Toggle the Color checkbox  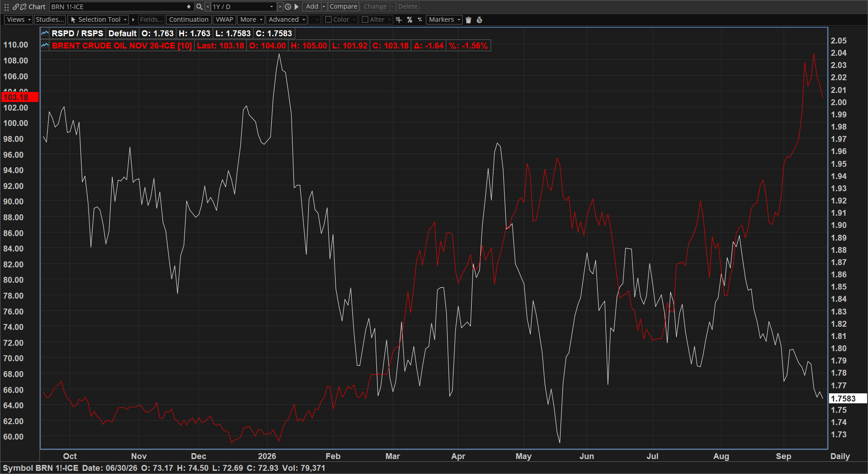pos(328,19)
